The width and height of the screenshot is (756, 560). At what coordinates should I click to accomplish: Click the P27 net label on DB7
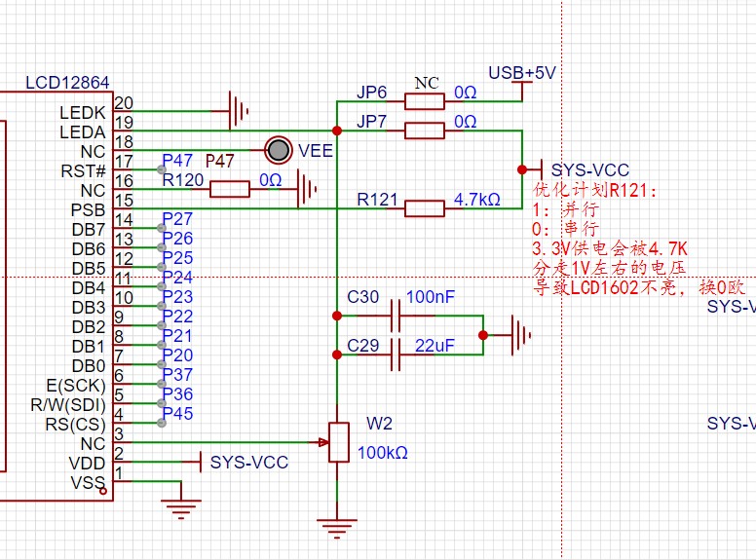point(177,219)
